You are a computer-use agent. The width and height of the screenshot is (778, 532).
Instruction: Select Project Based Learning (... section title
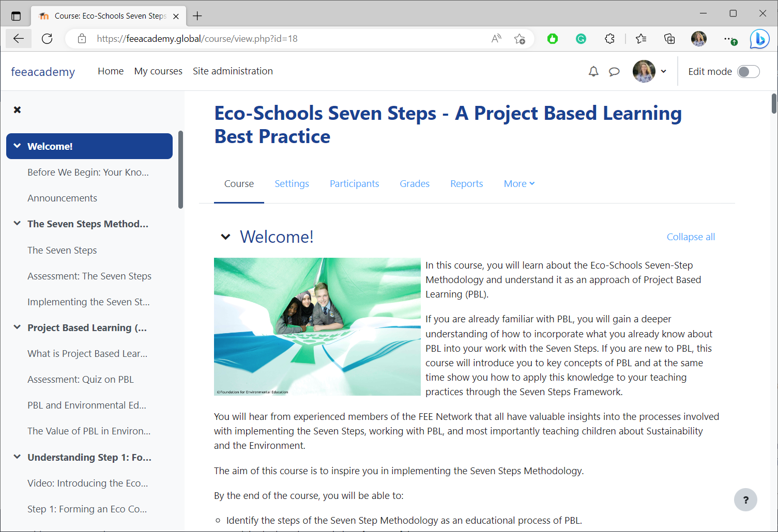pyautogui.click(x=87, y=327)
